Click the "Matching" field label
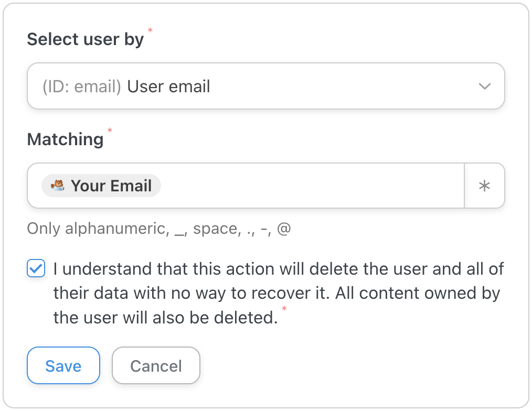 pos(65,139)
